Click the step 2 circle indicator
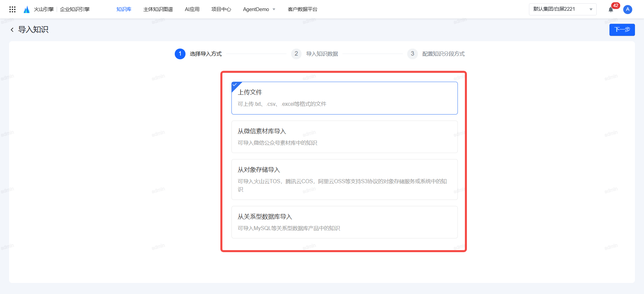Screen dimensions: 644x294 coord(296,54)
